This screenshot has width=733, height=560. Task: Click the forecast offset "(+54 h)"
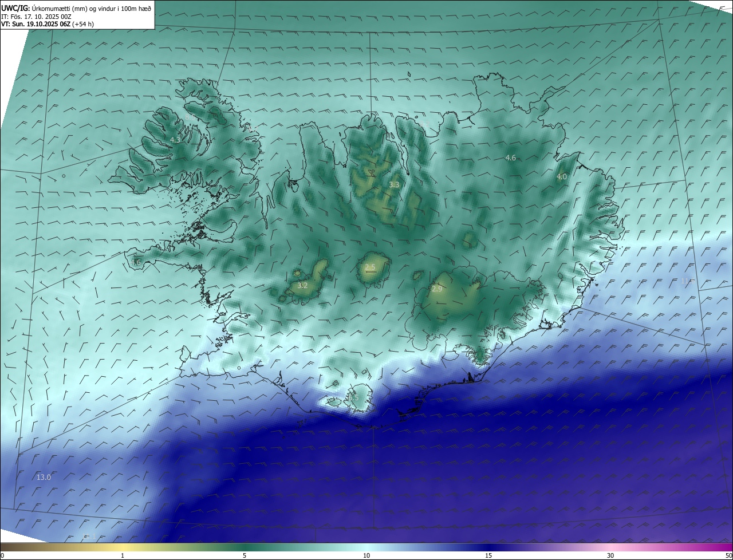click(x=84, y=24)
